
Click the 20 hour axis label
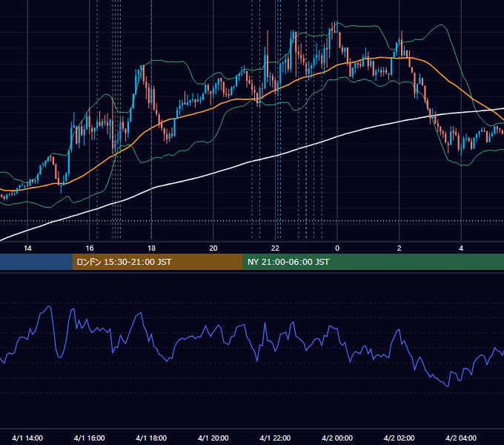(213, 248)
